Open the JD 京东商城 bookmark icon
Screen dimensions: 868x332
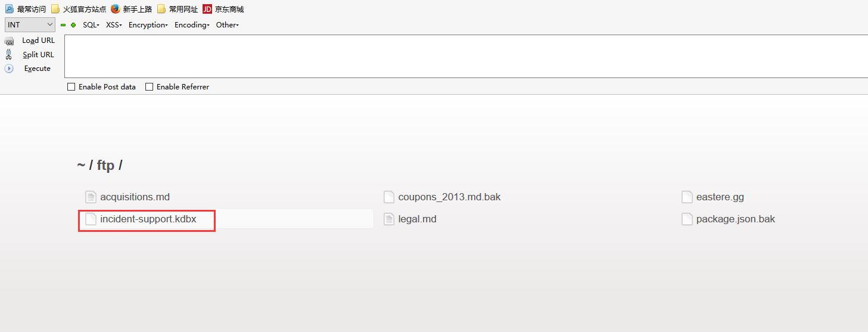(207, 9)
